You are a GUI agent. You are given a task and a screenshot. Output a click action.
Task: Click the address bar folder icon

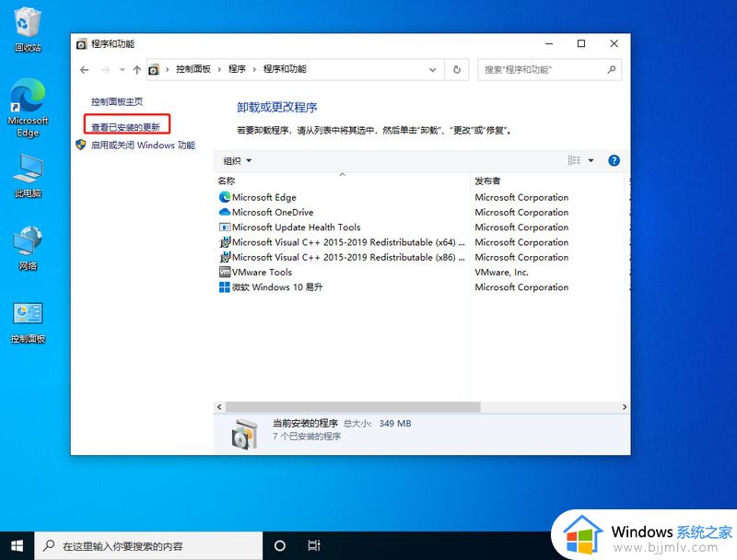(x=154, y=70)
